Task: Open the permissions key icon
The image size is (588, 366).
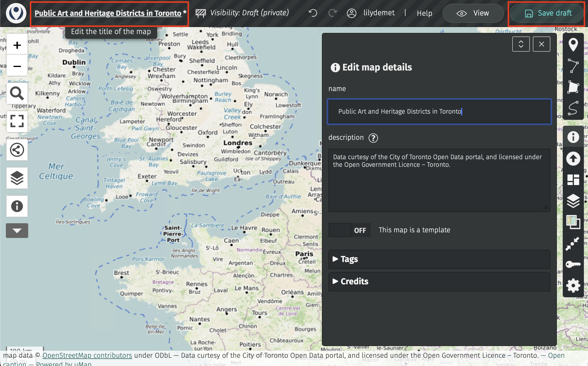Action: [573, 264]
